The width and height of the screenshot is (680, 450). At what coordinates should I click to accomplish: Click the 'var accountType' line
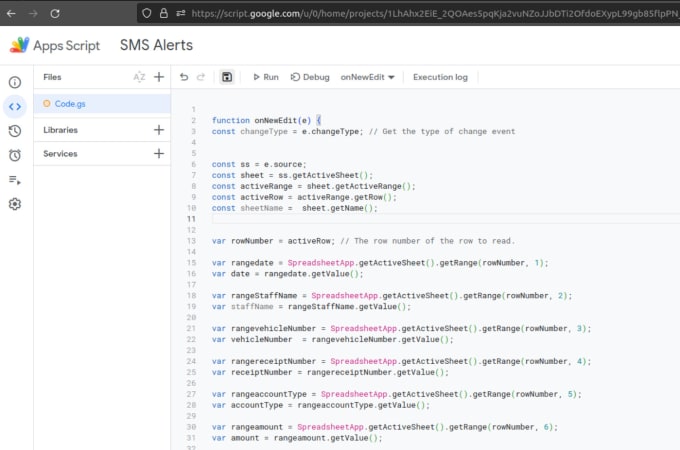(320, 405)
